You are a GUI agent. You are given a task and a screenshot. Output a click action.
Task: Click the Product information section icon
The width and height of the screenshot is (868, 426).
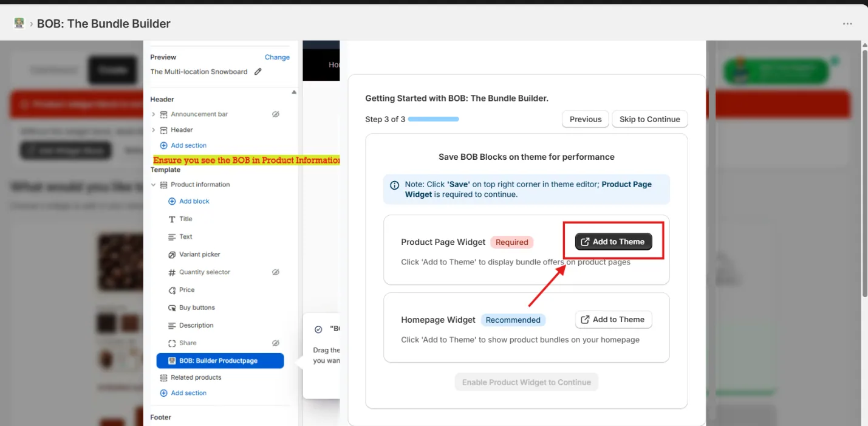(163, 185)
